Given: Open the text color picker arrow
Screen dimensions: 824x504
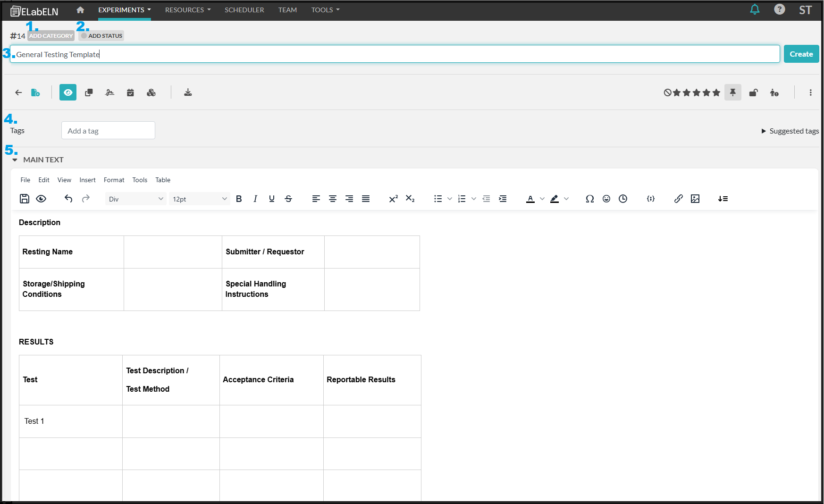Looking at the screenshot, I should pyautogui.click(x=542, y=199).
